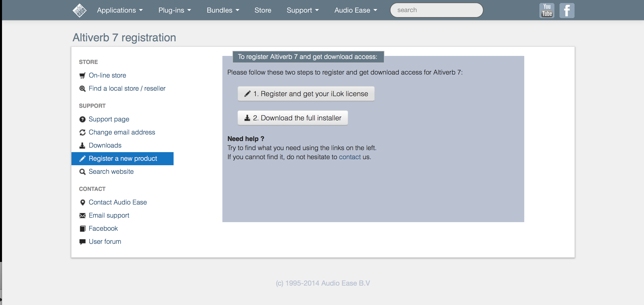Click the map pin icon beside Contact Audio Ease
Image resolution: width=644 pixels, height=305 pixels.
(82, 202)
